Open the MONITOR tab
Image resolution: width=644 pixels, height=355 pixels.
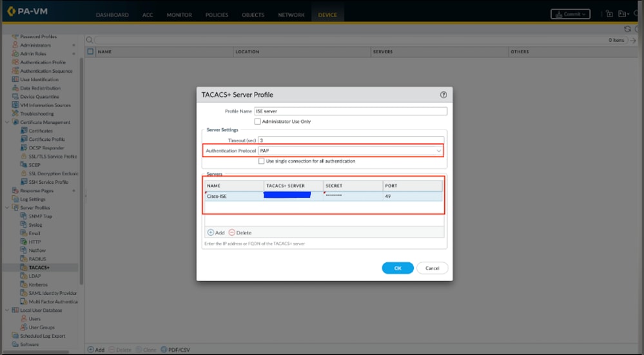[x=179, y=15]
